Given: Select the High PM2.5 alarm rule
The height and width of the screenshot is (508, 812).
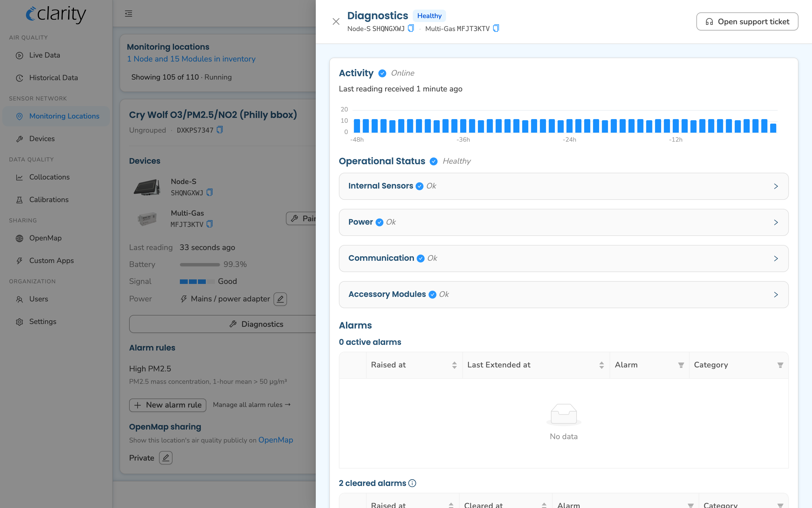Looking at the screenshot, I should click(x=150, y=369).
